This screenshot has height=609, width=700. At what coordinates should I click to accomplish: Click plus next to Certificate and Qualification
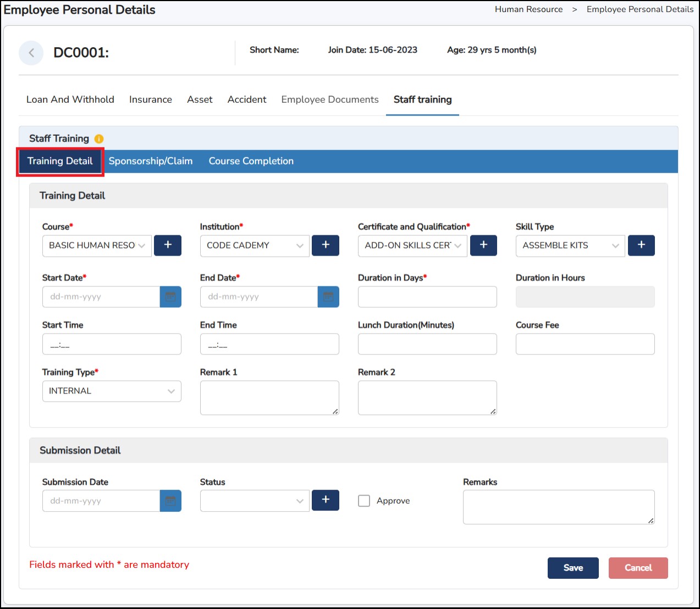tap(483, 245)
